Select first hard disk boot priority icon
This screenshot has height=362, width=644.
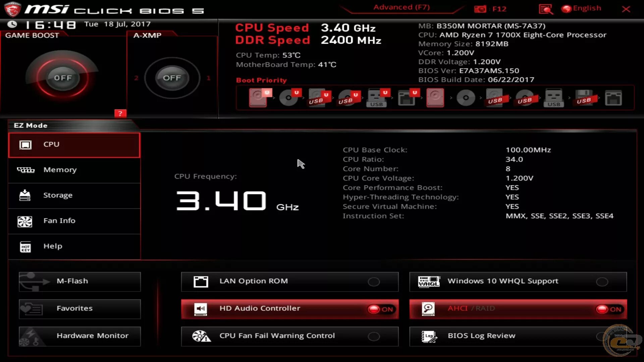click(x=258, y=98)
